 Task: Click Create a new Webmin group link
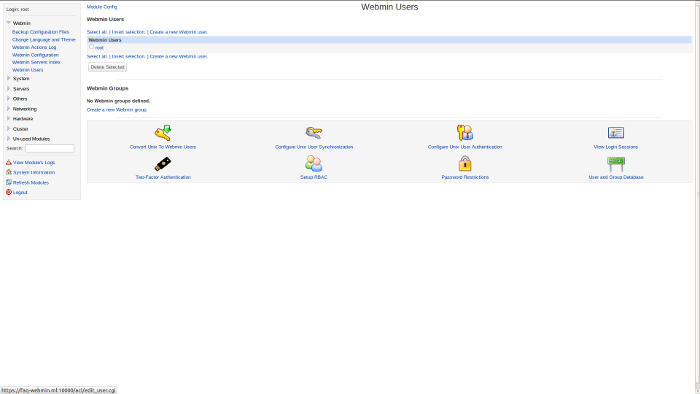[117, 110]
